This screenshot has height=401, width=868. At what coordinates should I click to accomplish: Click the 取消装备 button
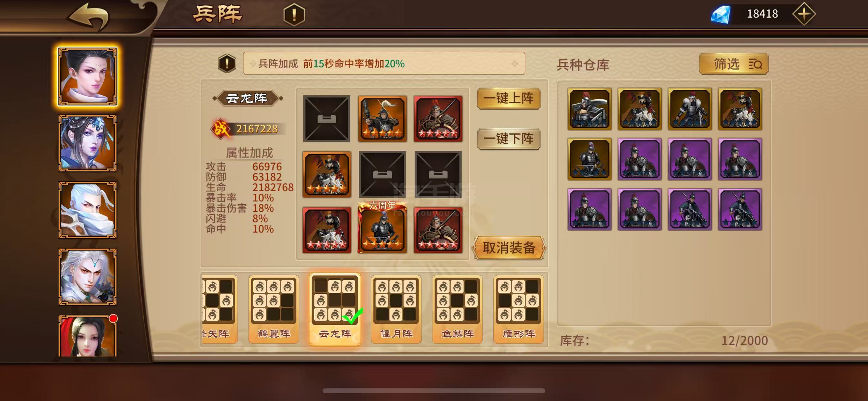[509, 248]
